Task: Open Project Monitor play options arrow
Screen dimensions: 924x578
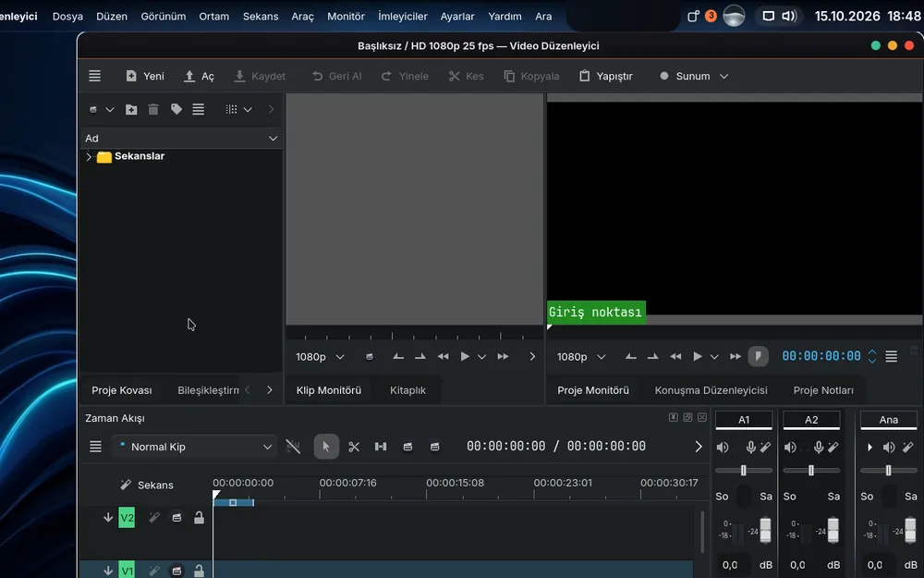Action: tap(714, 357)
